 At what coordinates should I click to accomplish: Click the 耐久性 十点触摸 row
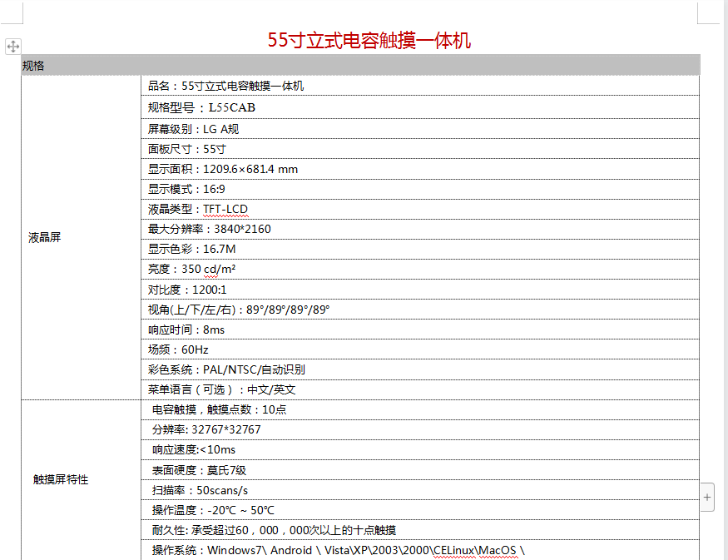click(x=420, y=530)
